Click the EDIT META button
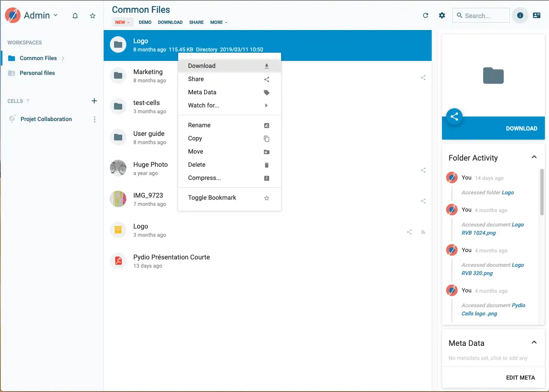 [520, 378]
